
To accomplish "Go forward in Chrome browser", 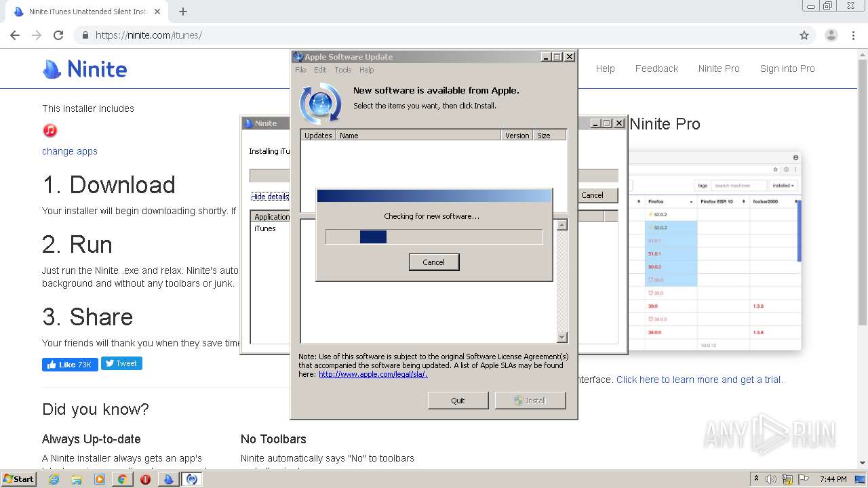I will point(37,35).
